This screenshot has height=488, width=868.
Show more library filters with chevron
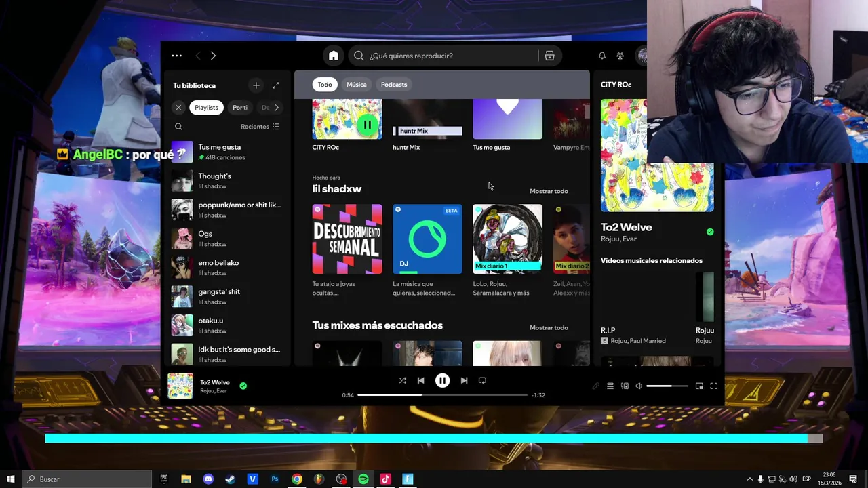point(277,108)
